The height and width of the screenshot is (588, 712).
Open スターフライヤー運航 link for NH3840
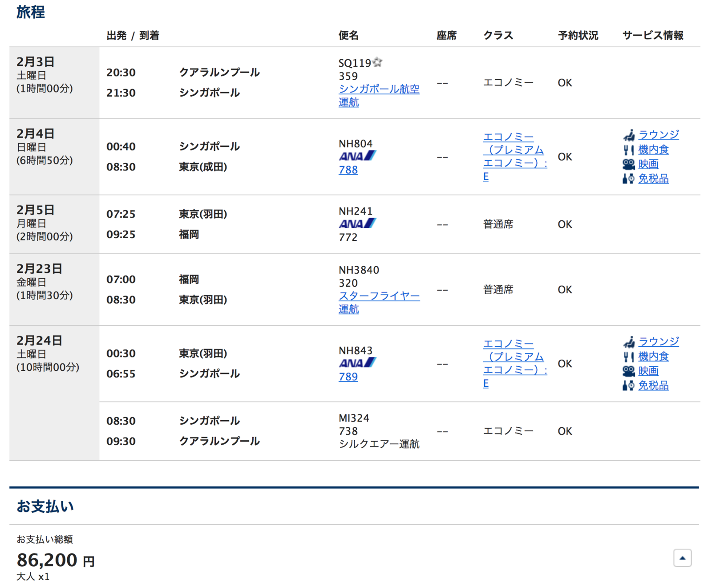[379, 303]
